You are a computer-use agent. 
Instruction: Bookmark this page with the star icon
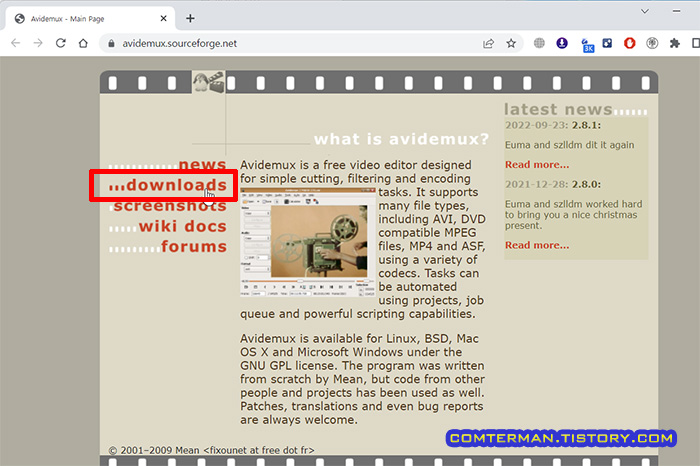[511, 43]
